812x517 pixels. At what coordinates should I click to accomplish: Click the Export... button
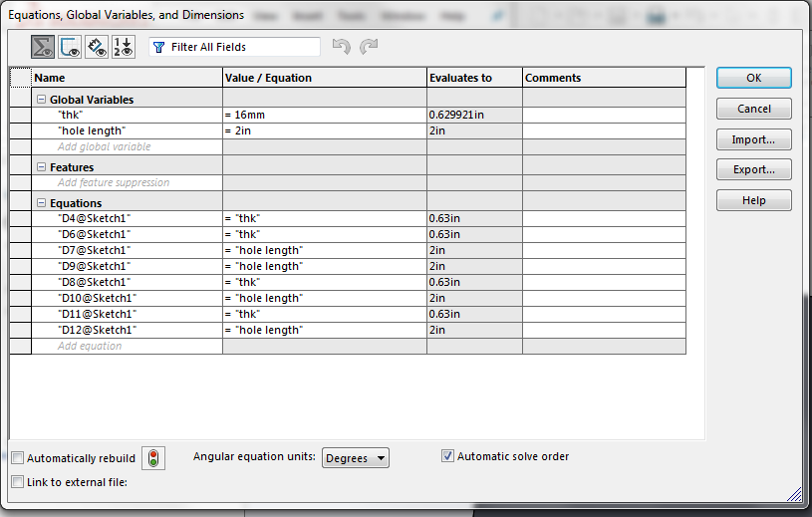(x=754, y=169)
